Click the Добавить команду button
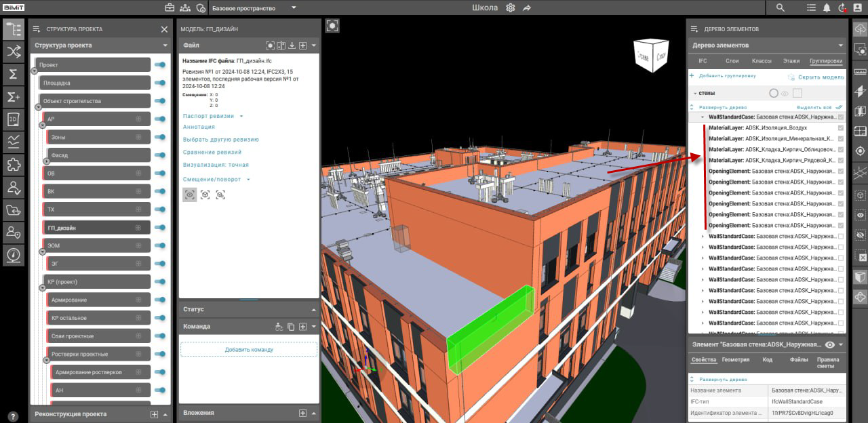The width and height of the screenshot is (868, 423). pyautogui.click(x=248, y=350)
